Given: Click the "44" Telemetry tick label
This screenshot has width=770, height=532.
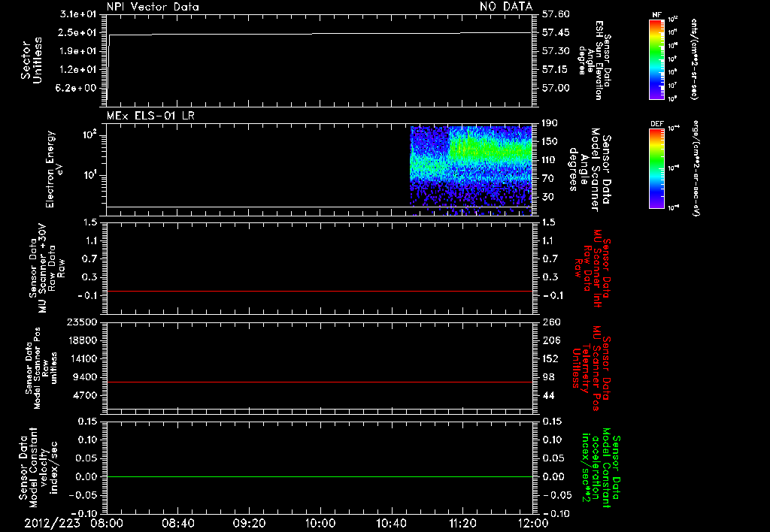Looking at the screenshot, I should pos(548,395).
